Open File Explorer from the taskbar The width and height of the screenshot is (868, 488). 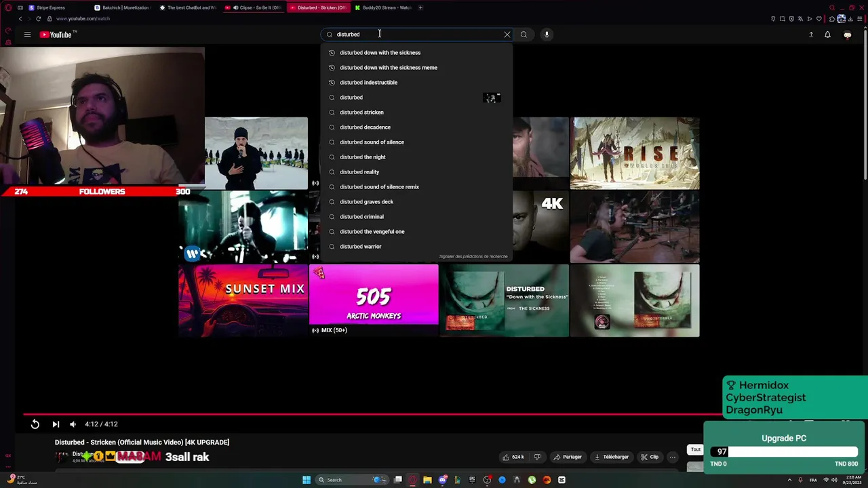click(427, 480)
